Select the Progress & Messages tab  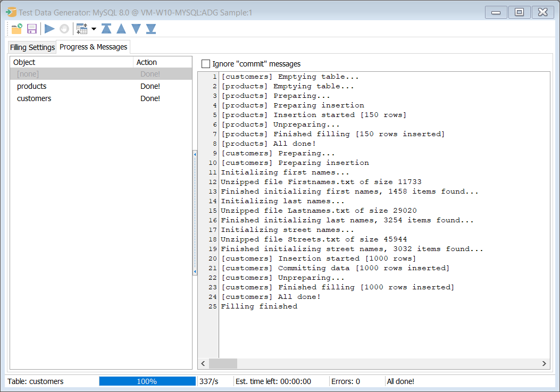click(x=93, y=47)
